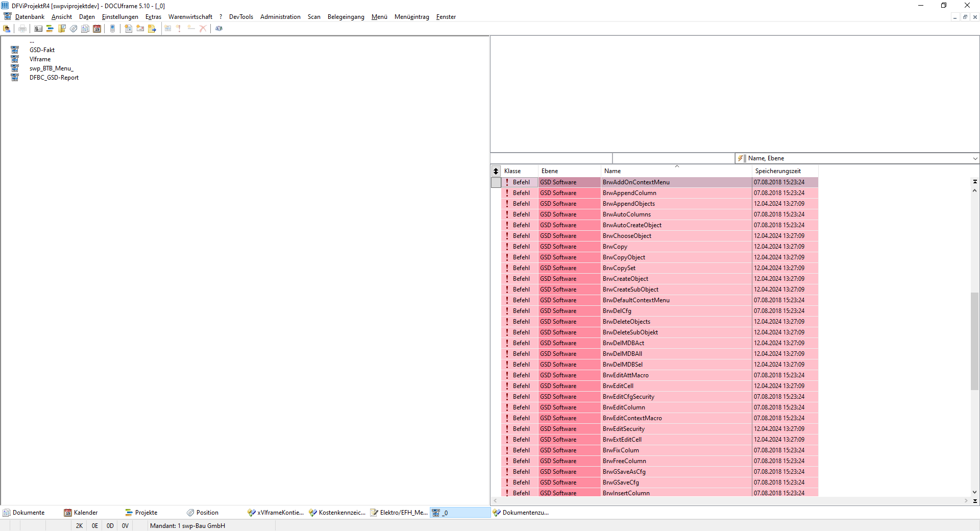Open the DevTools menu

click(241, 17)
